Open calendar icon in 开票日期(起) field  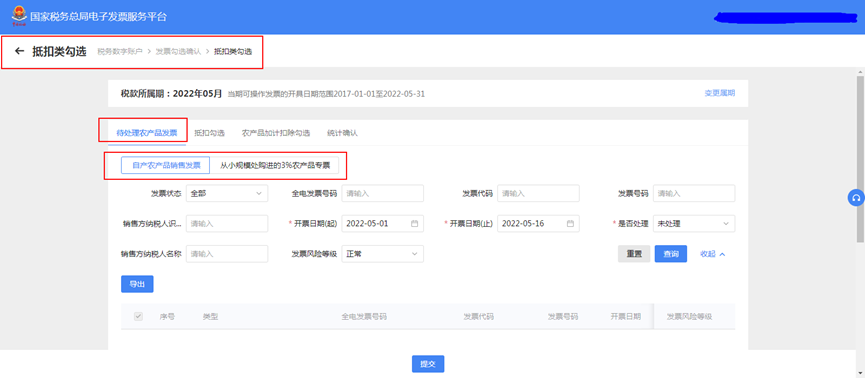click(415, 223)
